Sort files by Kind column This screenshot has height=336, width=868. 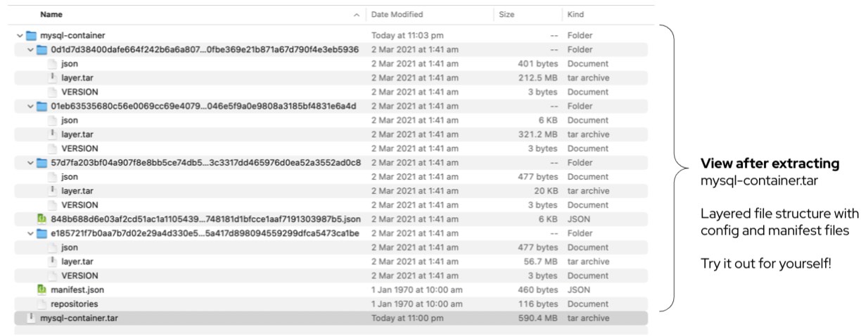pos(575,14)
